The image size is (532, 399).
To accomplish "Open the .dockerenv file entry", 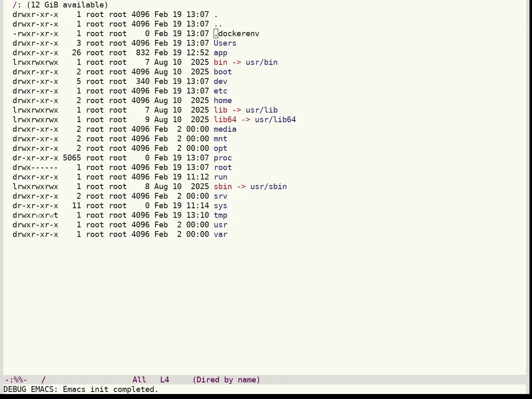I will (x=236, y=34).
